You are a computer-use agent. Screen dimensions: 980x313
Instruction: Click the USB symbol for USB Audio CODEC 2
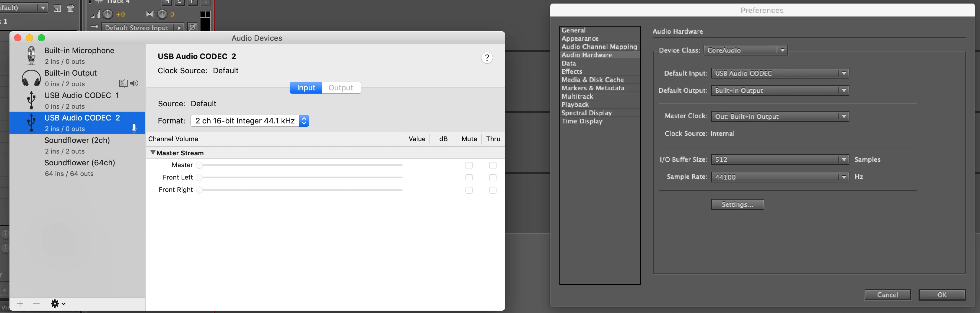32,123
